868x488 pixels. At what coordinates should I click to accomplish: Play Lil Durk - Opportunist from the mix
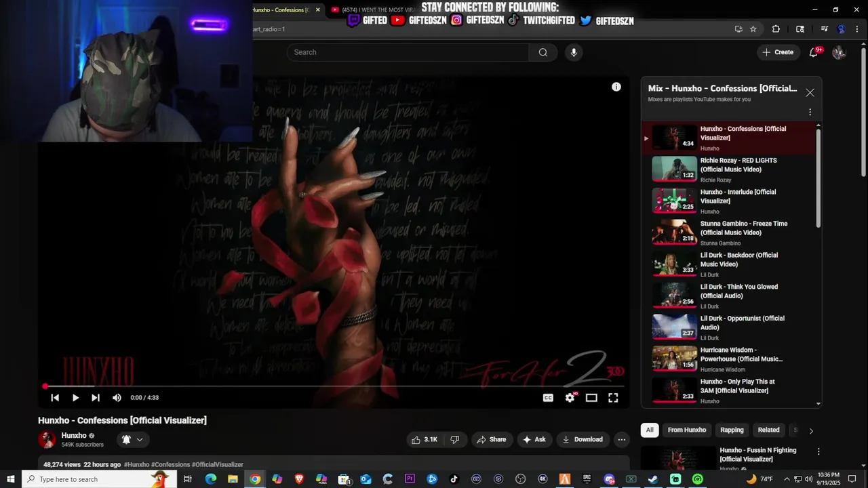point(729,327)
